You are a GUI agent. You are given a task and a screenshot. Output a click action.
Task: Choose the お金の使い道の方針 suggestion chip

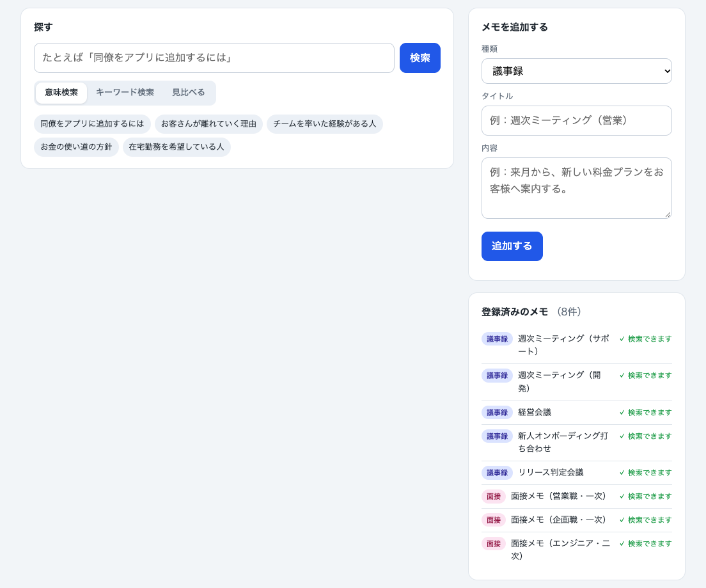[76, 147]
